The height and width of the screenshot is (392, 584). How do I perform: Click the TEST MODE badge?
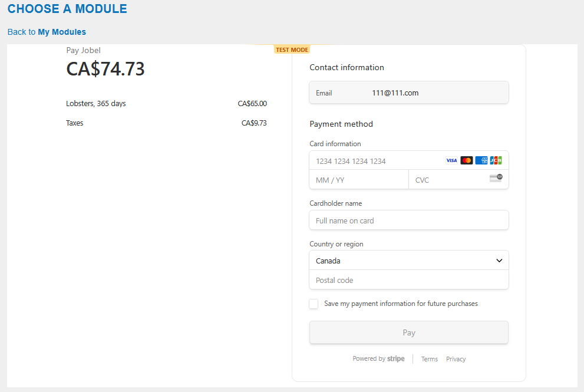292,50
